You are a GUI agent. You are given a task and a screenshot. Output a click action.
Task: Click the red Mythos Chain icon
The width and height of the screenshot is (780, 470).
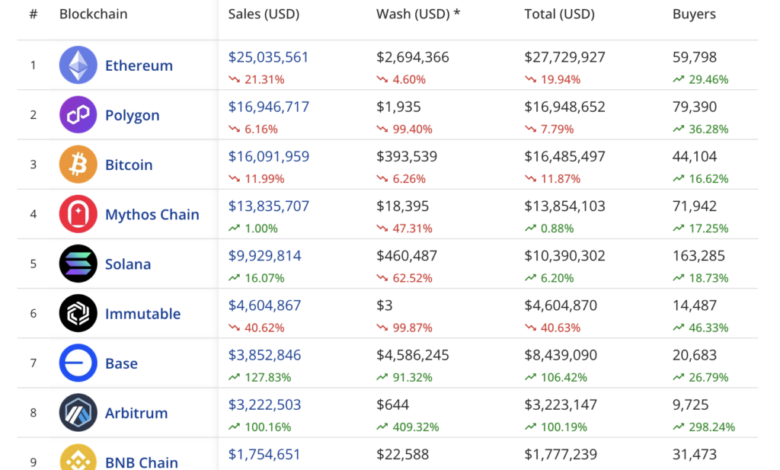click(x=78, y=214)
